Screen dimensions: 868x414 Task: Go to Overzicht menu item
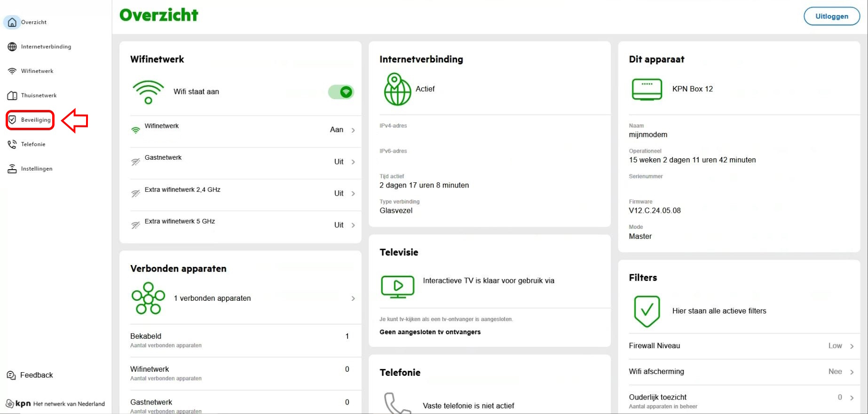(33, 22)
